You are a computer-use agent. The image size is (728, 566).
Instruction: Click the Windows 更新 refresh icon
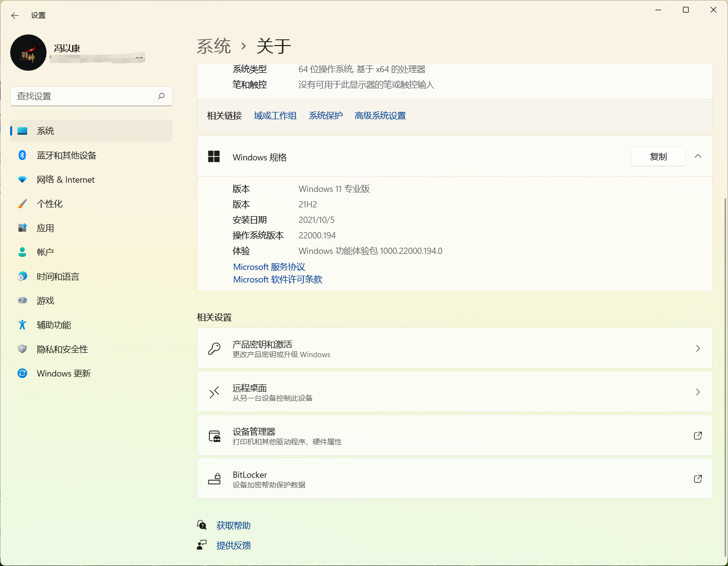click(22, 373)
